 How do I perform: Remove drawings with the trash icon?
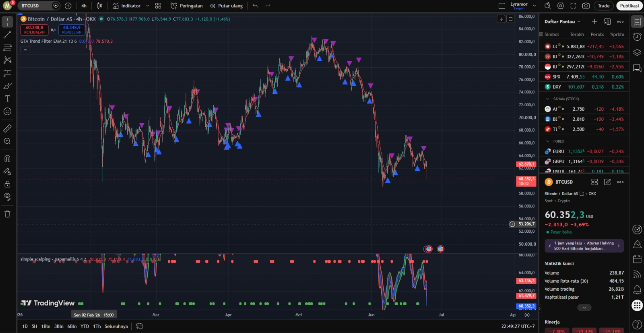tap(7, 214)
